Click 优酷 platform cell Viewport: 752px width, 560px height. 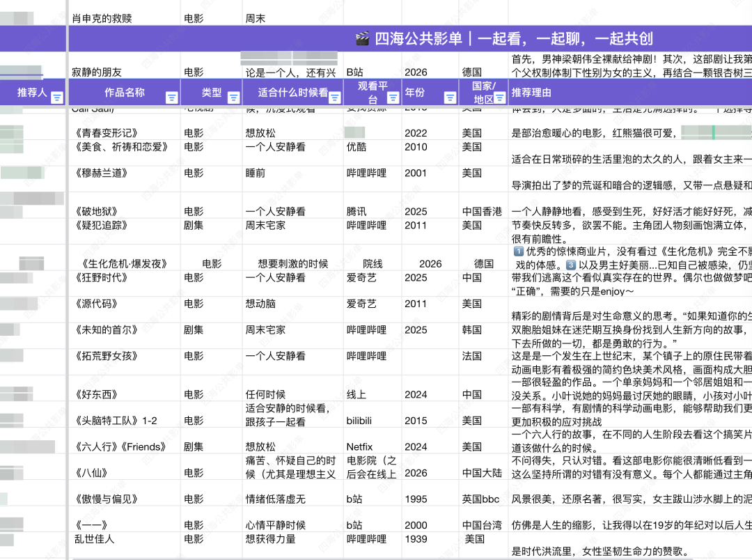[372, 153]
